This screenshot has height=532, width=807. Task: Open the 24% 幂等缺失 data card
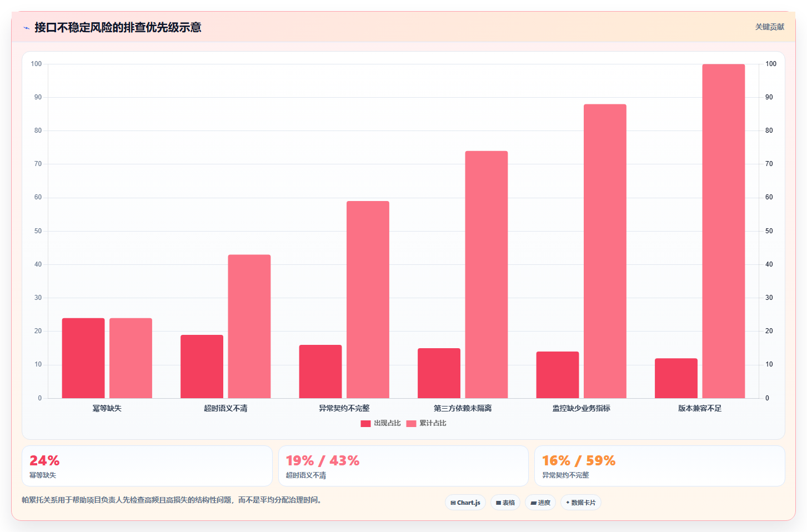pyautogui.click(x=147, y=466)
